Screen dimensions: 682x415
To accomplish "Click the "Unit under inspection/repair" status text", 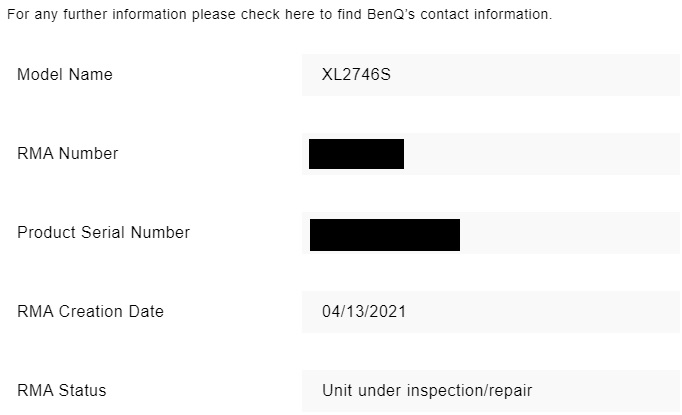I will [428, 391].
